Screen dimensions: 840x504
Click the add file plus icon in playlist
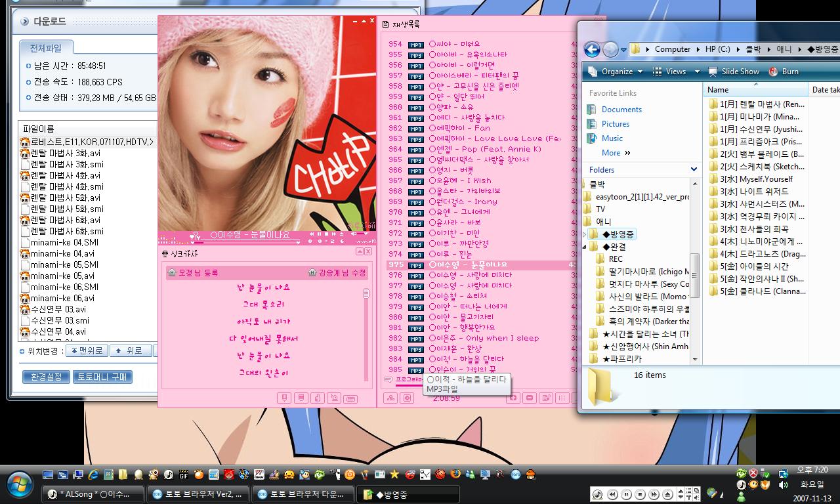click(x=513, y=398)
